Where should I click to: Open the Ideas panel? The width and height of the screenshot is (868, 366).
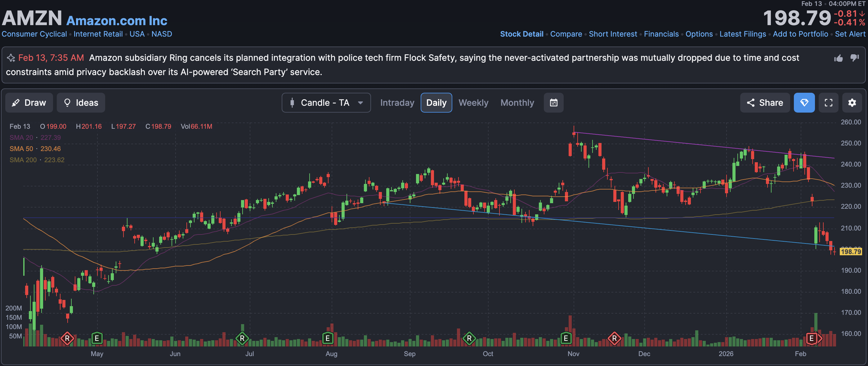(x=81, y=103)
